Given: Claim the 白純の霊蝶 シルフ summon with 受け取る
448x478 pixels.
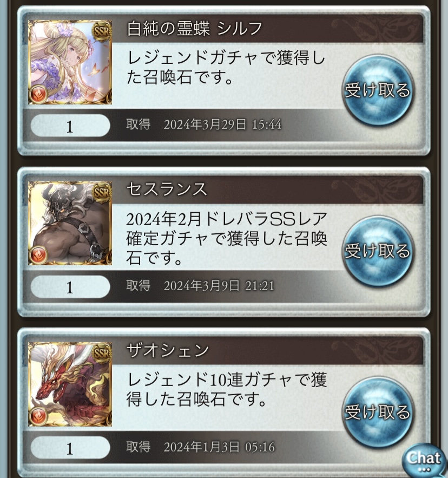Looking at the screenshot, I should (x=377, y=90).
